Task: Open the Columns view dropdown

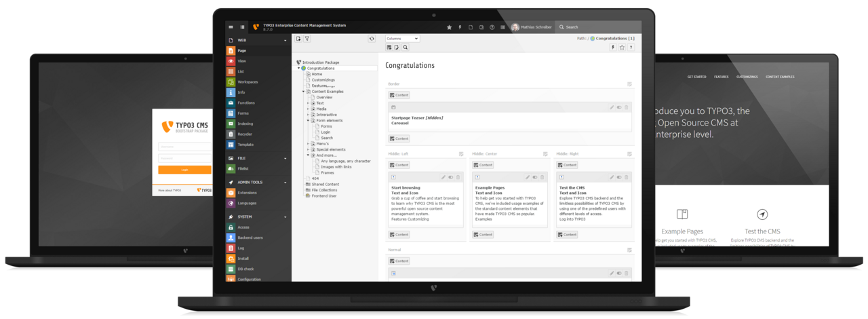Action: (x=403, y=39)
